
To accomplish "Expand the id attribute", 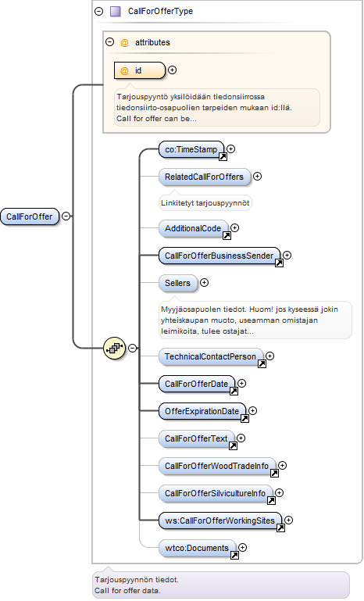I will tap(173, 70).
